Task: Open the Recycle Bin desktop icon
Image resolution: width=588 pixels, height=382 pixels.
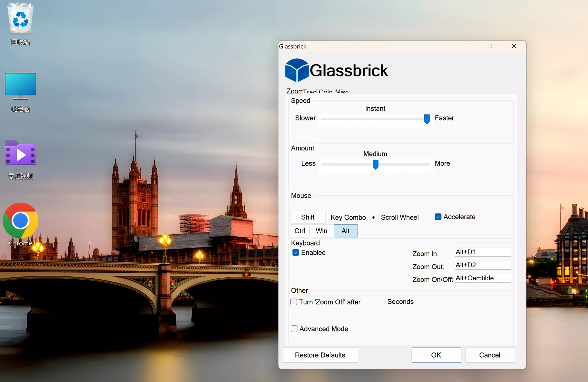Action: point(20,24)
